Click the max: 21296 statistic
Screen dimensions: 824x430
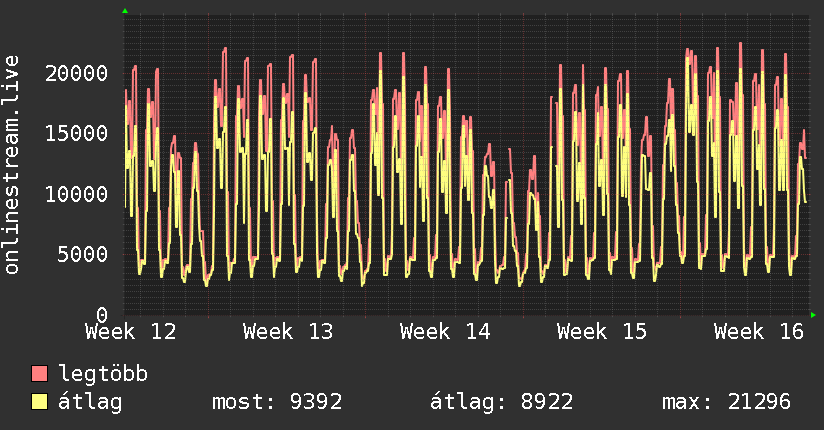[x=726, y=402]
